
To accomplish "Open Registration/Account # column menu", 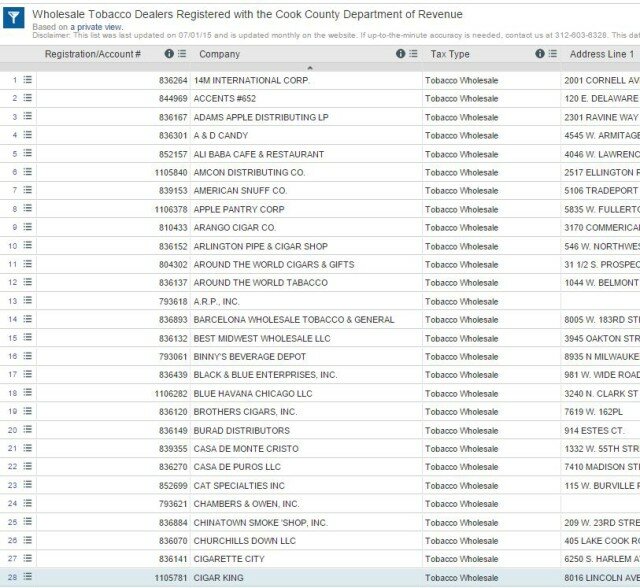I will (182, 53).
